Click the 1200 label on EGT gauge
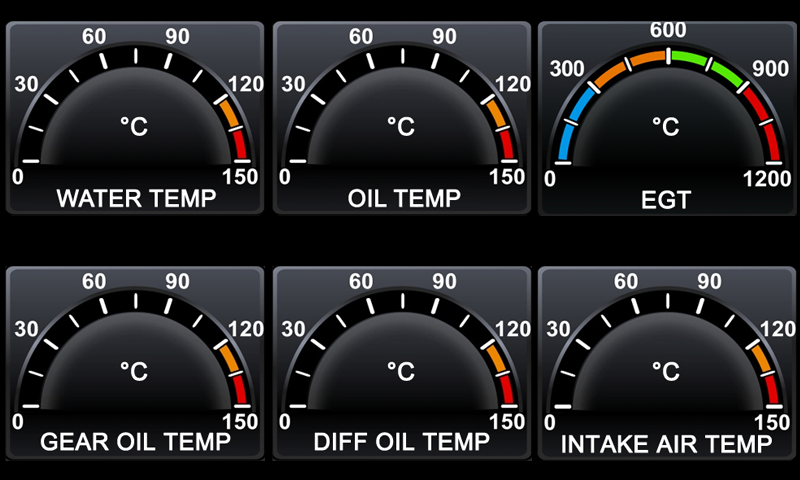Viewport: 800px width, 480px height. [x=767, y=179]
